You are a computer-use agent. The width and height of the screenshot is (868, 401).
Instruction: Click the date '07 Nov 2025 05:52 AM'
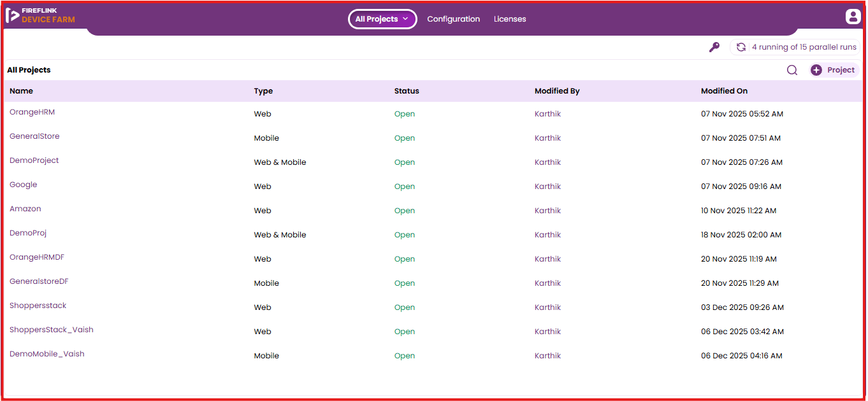point(742,114)
